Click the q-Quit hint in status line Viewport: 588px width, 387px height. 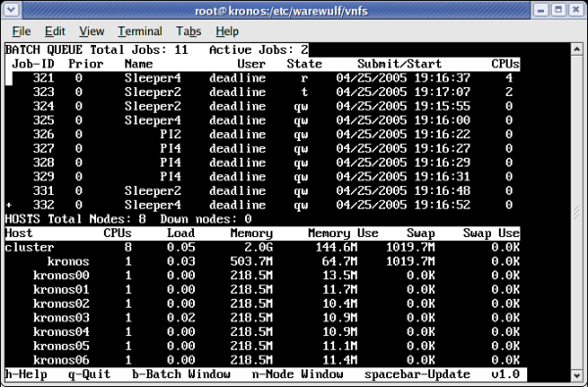89,374
